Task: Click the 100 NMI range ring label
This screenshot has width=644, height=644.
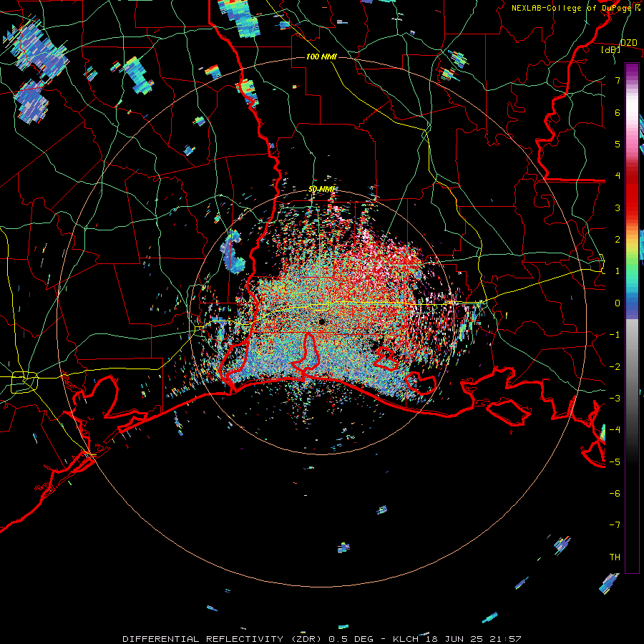Action: (x=321, y=57)
